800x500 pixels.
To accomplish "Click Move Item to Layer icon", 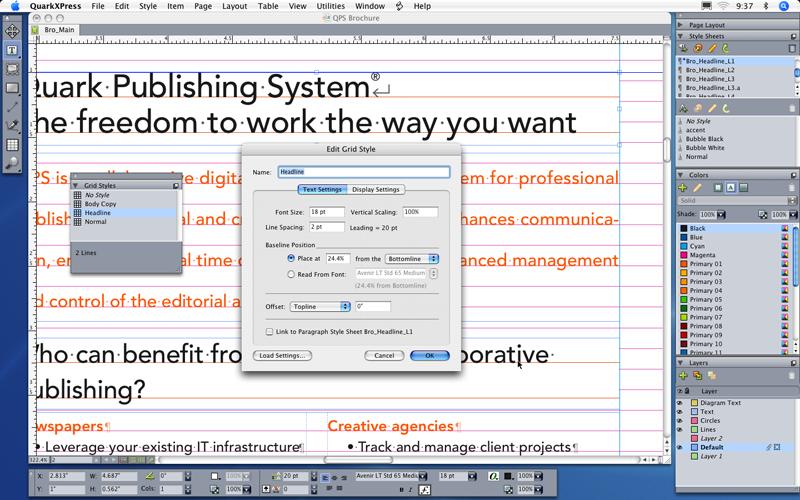I will click(x=697, y=376).
